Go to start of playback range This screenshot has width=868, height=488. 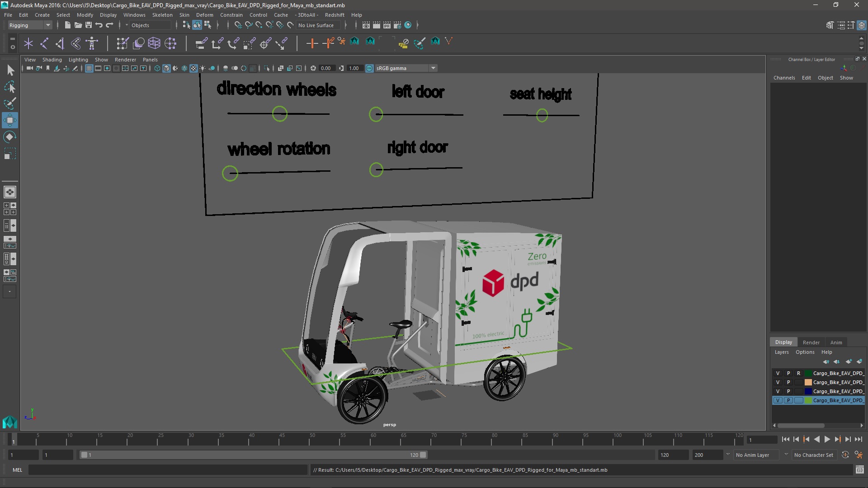pos(785,439)
